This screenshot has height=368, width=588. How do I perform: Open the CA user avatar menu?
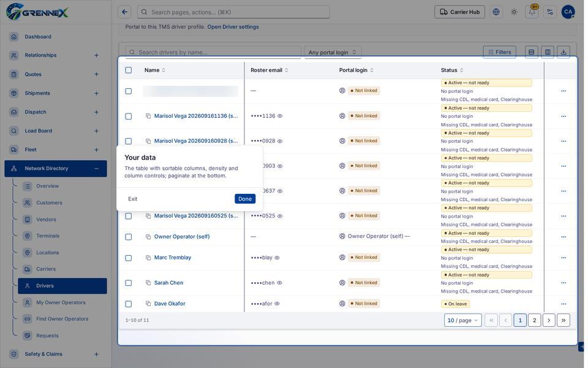pyautogui.click(x=568, y=12)
